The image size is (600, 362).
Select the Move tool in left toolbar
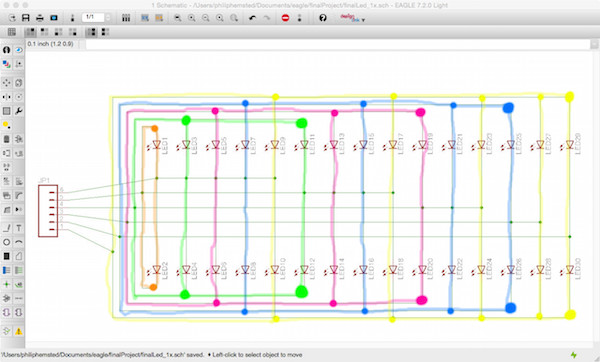pyautogui.click(x=7, y=83)
